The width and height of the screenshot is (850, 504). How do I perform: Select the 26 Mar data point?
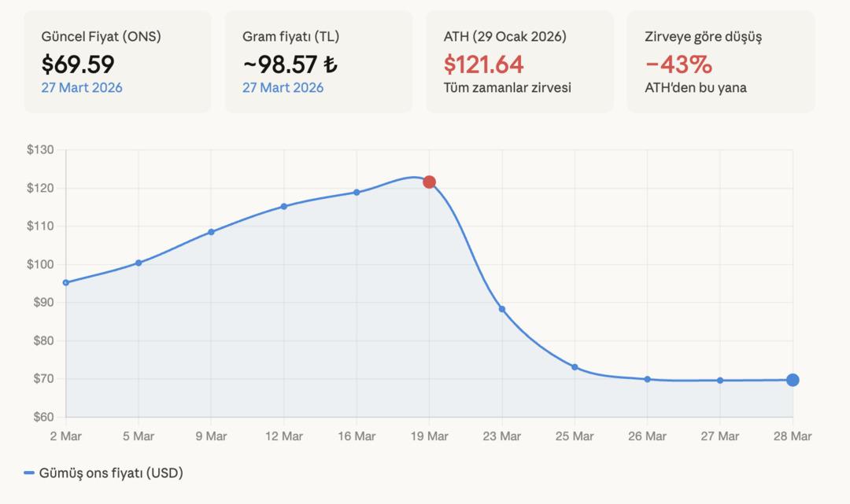click(647, 379)
